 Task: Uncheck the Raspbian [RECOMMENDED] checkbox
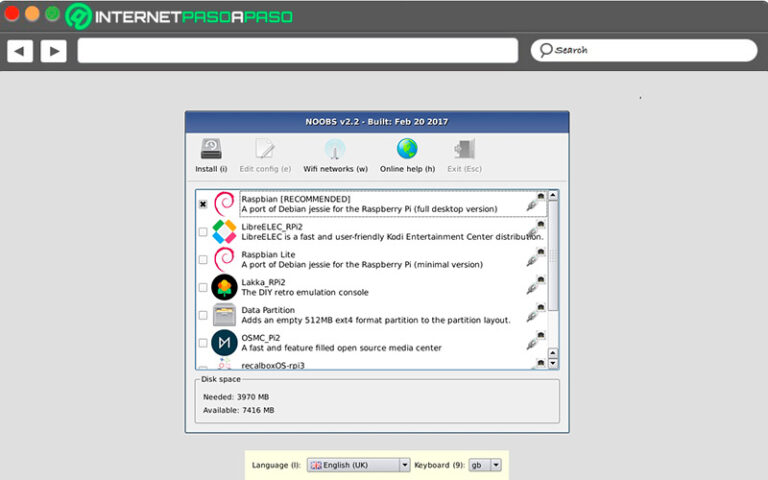[x=203, y=204]
